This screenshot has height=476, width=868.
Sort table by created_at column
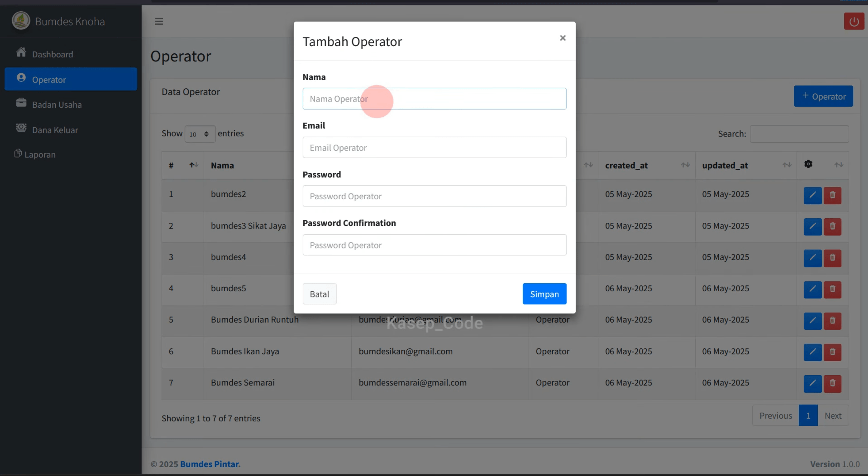coord(647,165)
